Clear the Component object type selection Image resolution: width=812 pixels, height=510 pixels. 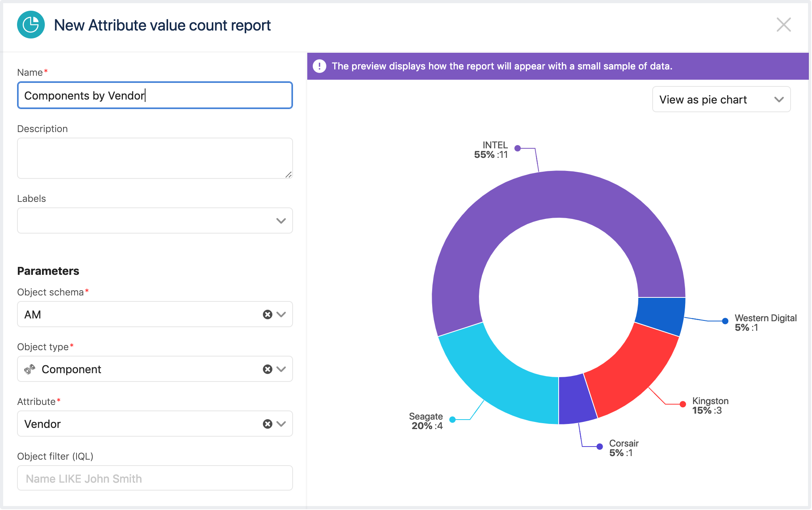[268, 369]
